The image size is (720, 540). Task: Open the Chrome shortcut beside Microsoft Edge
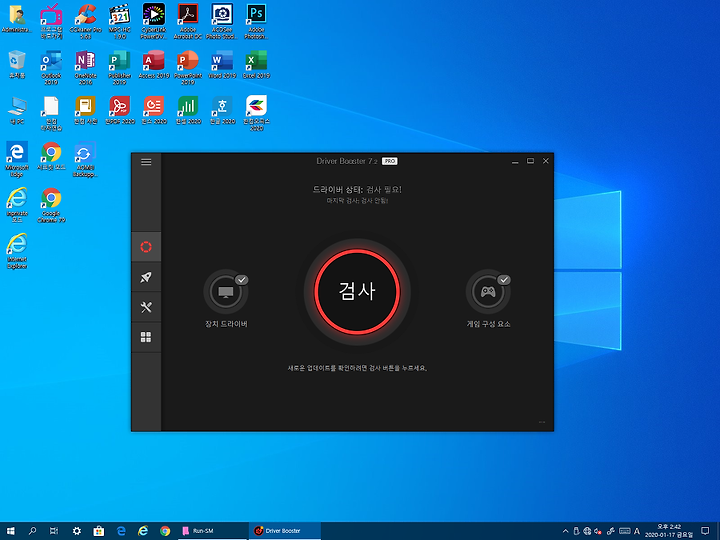pyautogui.click(x=51, y=157)
